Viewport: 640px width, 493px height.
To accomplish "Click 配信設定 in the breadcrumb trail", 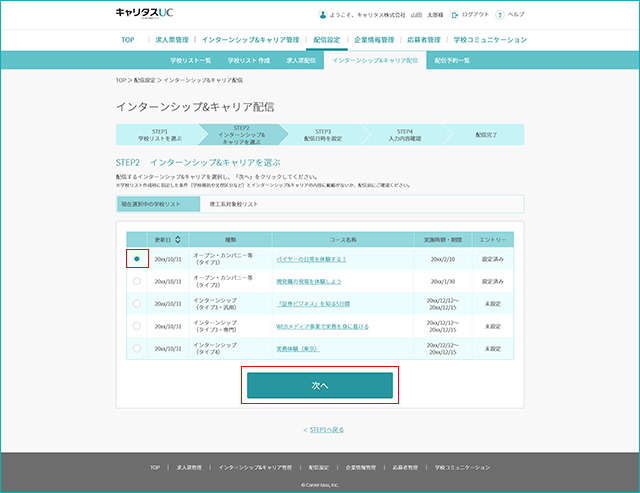I will point(144,80).
